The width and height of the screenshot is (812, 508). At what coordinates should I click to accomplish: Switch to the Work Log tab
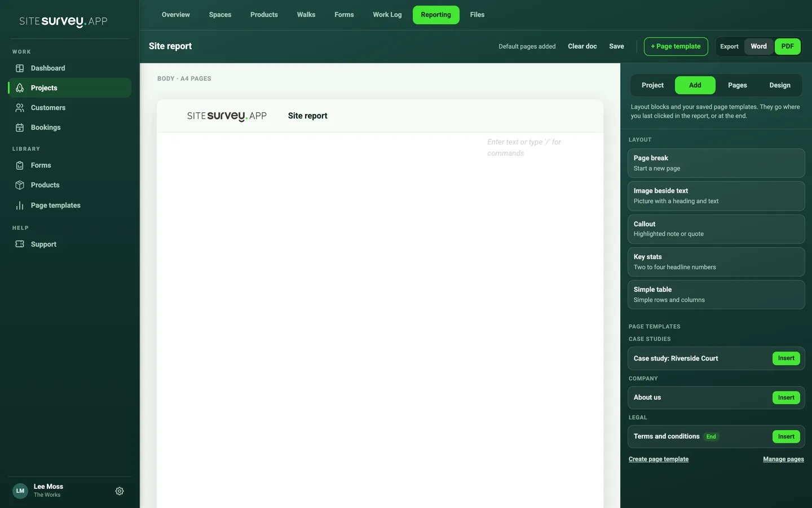coord(387,15)
